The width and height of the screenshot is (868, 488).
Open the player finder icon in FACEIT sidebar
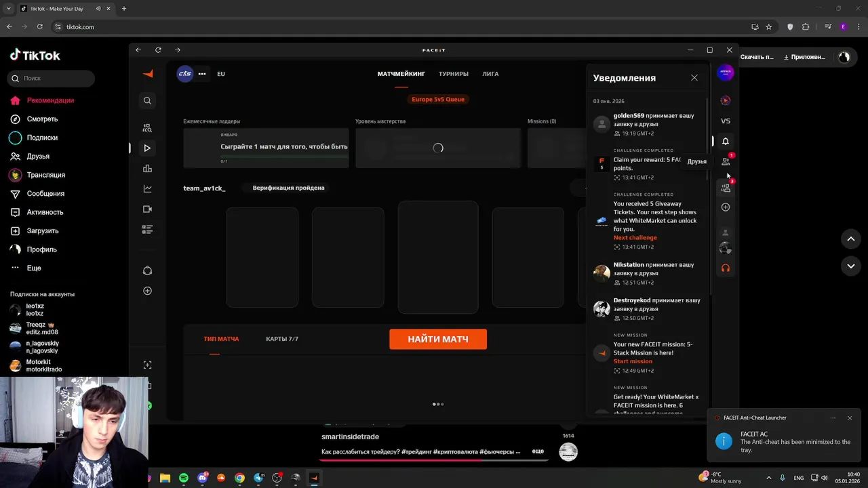point(147,127)
